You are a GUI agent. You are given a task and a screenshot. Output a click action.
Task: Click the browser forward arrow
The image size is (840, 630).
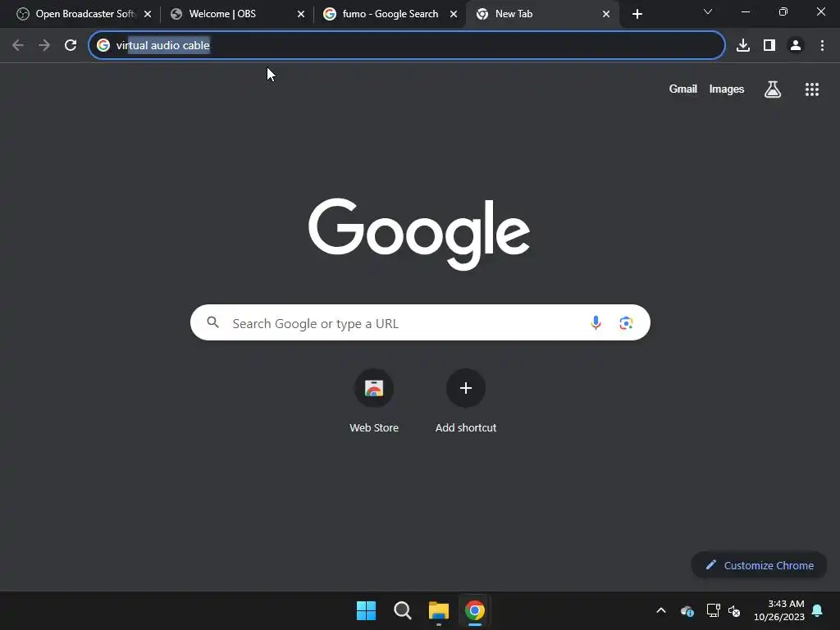44,45
